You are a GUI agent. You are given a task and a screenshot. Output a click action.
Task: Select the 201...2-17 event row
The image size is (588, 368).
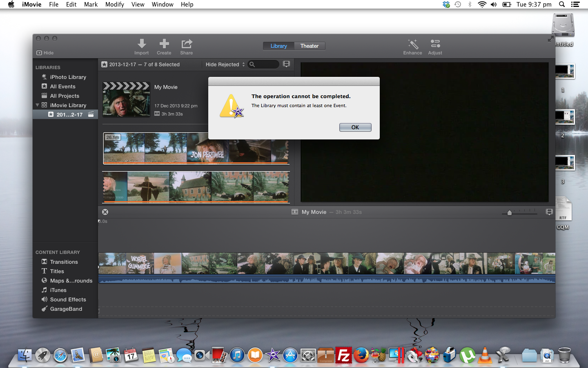click(65, 114)
